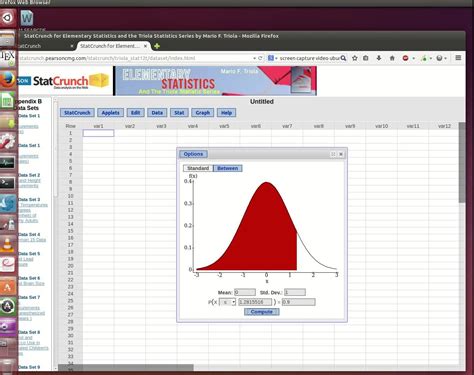The image size is (474, 375).
Task: Click the green extension icon beside Adblock
Action: pos(424,58)
